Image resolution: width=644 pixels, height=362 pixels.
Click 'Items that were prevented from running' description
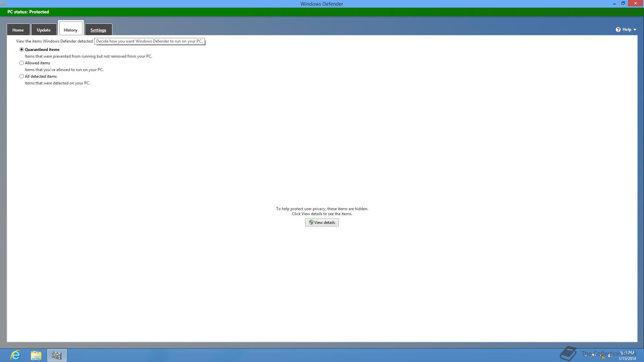coord(89,56)
